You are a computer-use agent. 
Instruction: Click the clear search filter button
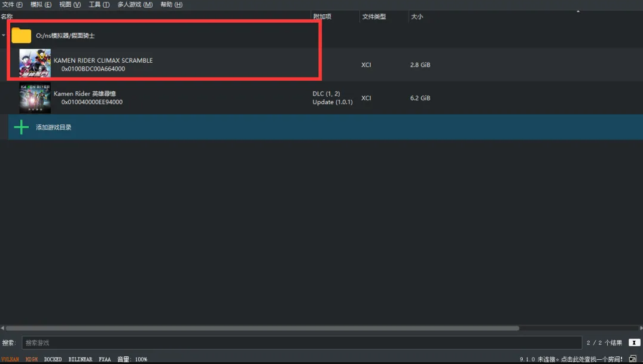(x=635, y=342)
